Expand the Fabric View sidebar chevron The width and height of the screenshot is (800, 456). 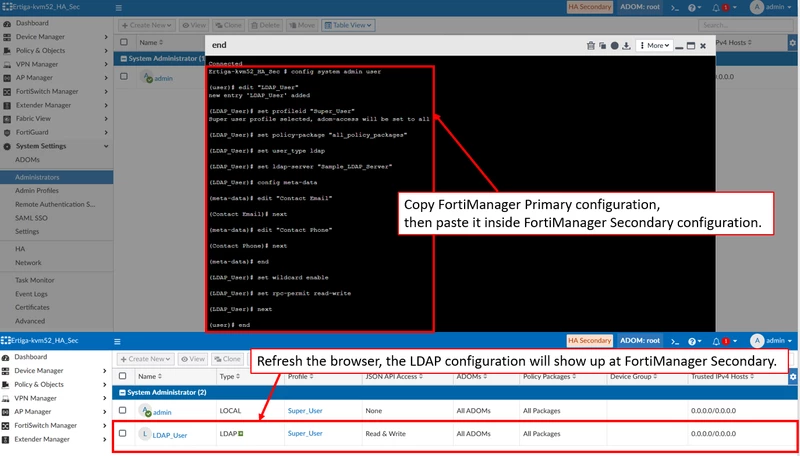pos(106,119)
